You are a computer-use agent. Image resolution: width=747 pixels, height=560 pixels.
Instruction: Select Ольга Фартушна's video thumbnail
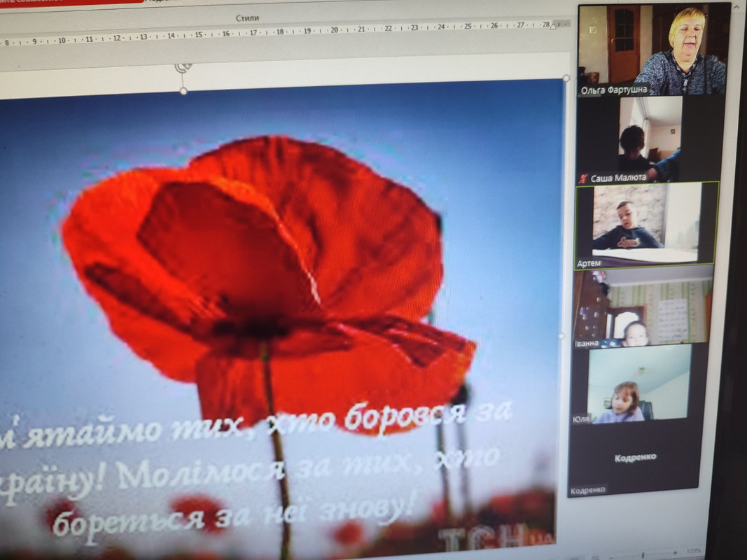(654, 50)
